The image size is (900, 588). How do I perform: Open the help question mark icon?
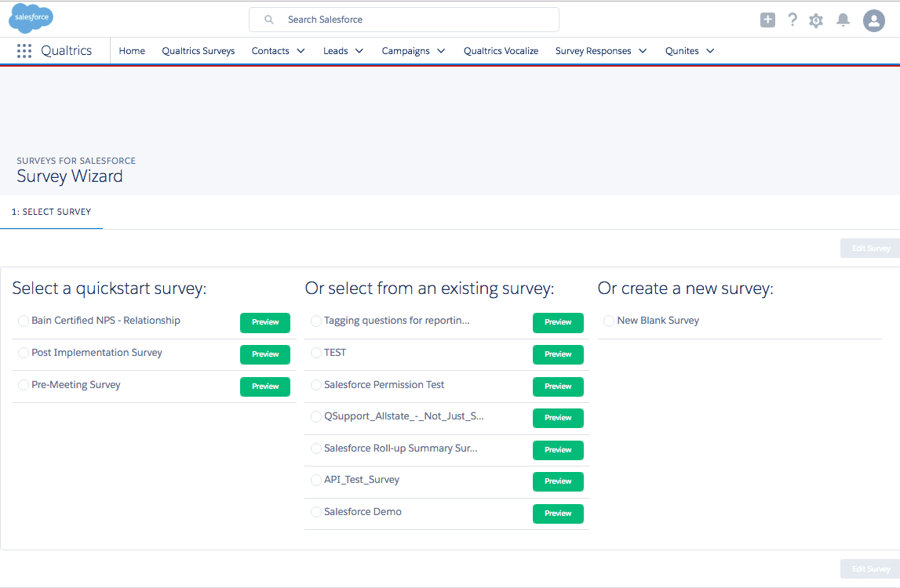(x=793, y=20)
